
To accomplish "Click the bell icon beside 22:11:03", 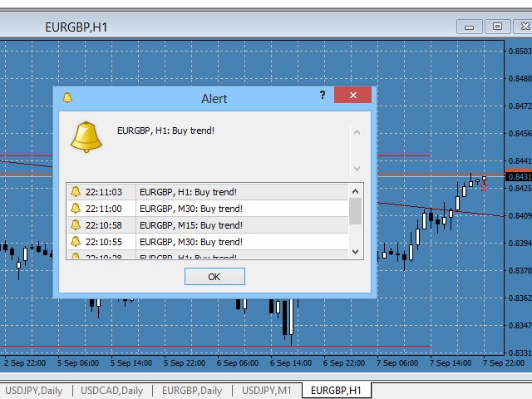I will 76,192.
